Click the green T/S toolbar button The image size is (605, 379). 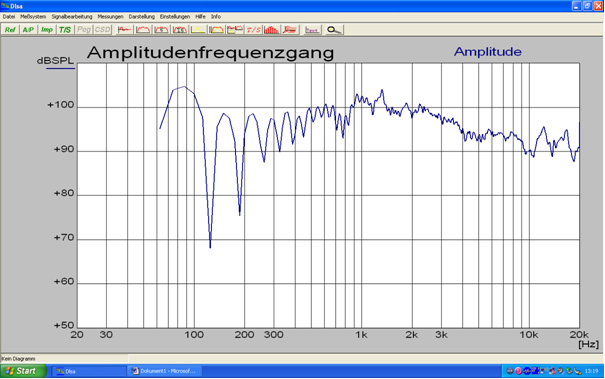(x=65, y=30)
